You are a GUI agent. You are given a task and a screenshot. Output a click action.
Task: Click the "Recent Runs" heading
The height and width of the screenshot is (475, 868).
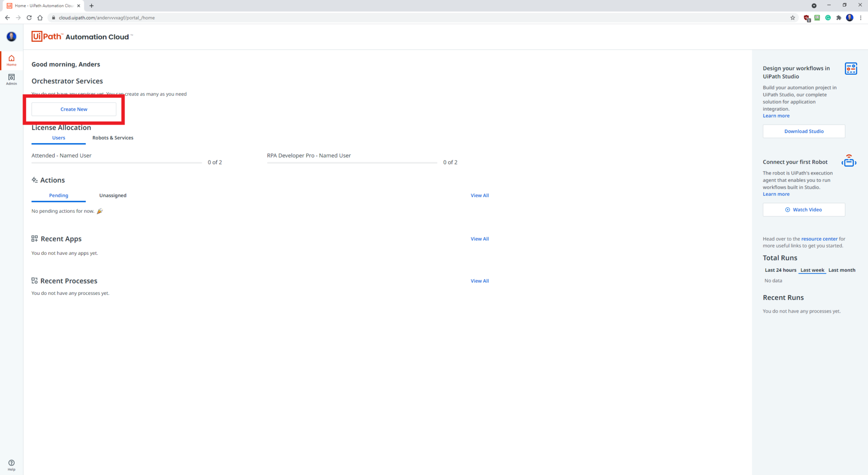783,297
